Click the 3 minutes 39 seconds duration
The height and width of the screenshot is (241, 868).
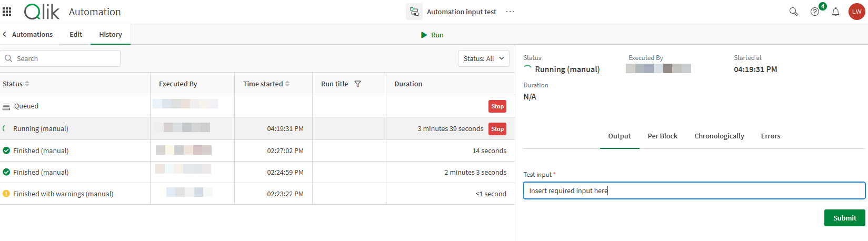coord(451,128)
